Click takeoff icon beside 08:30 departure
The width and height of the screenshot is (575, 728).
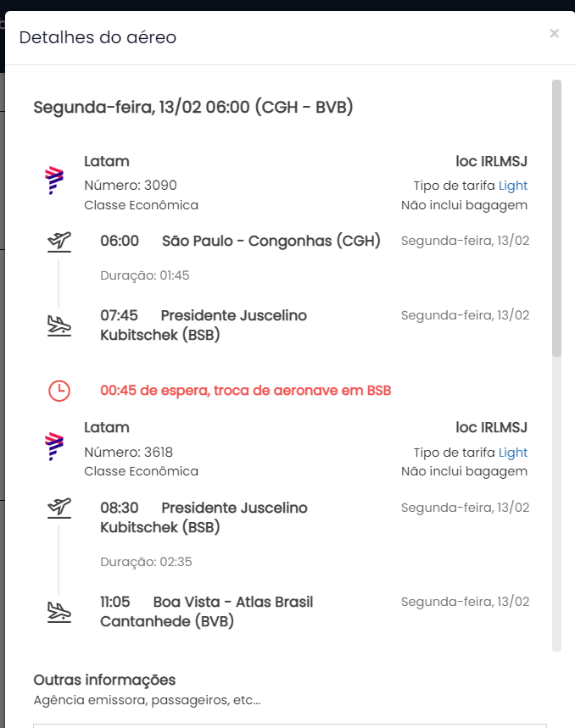59,508
